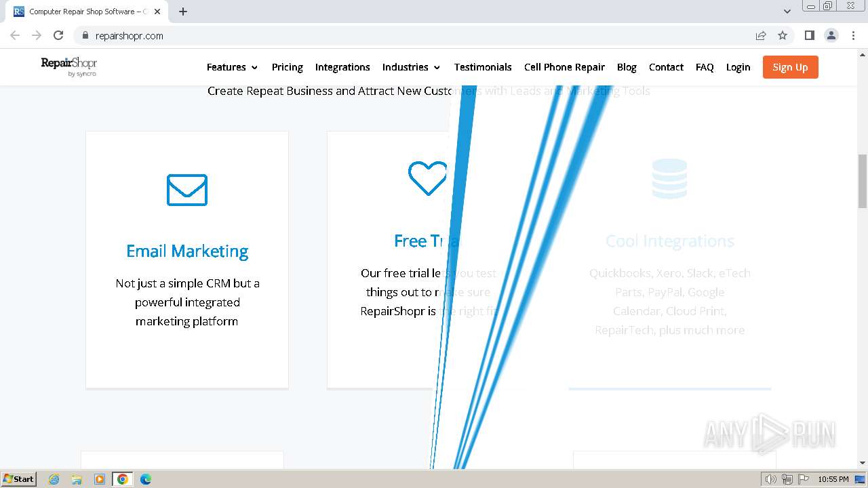Go to the Testimonials page
The image size is (868, 488).
point(483,67)
